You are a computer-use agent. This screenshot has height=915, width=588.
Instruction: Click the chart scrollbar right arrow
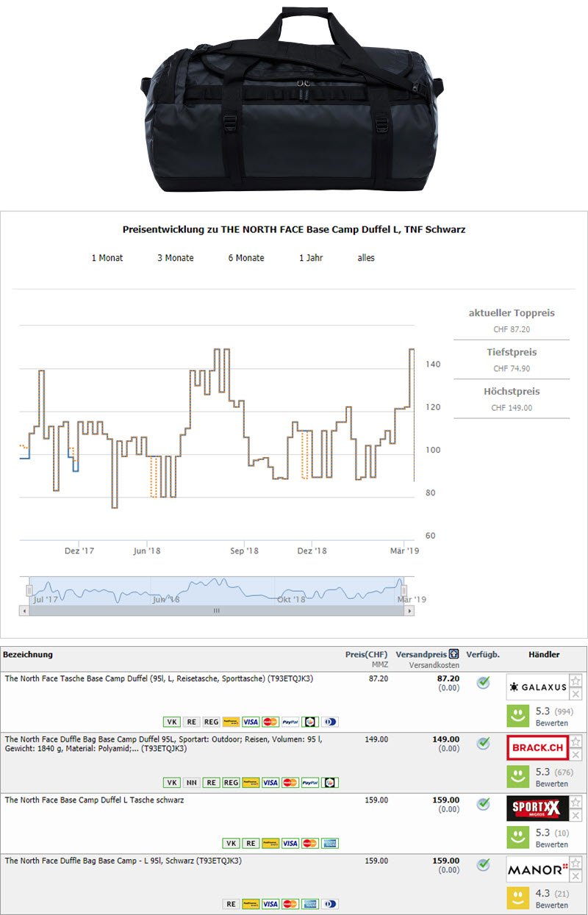409,611
